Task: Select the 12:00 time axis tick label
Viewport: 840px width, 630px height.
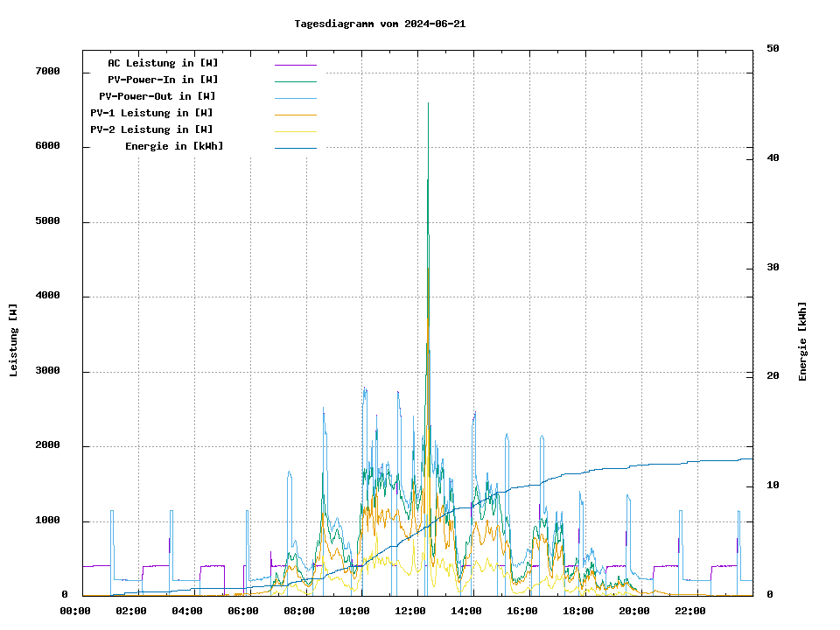Action: coord(410,611)
